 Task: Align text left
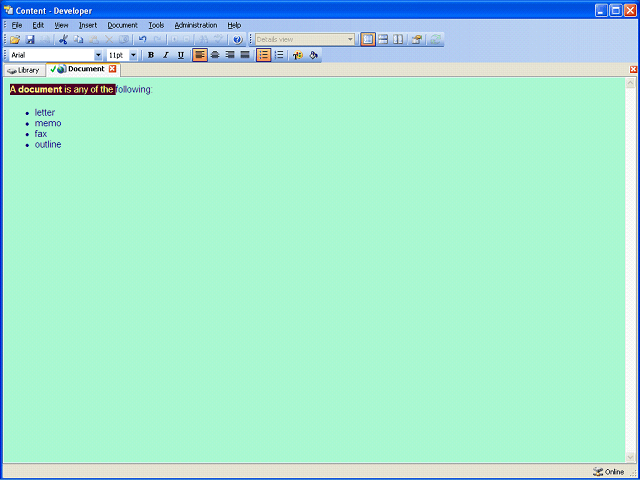point(200,55)
